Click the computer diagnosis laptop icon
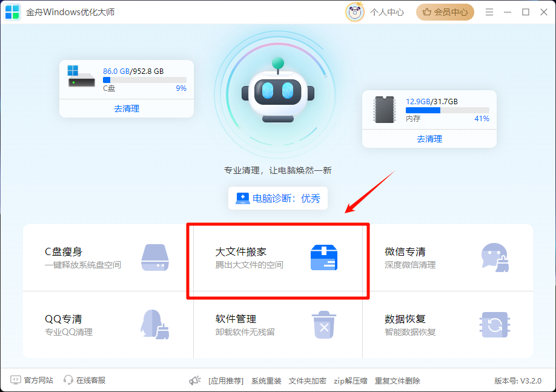The width and height of the screenshot is (556, 392). pyautogui.click(x=243, y=198)
